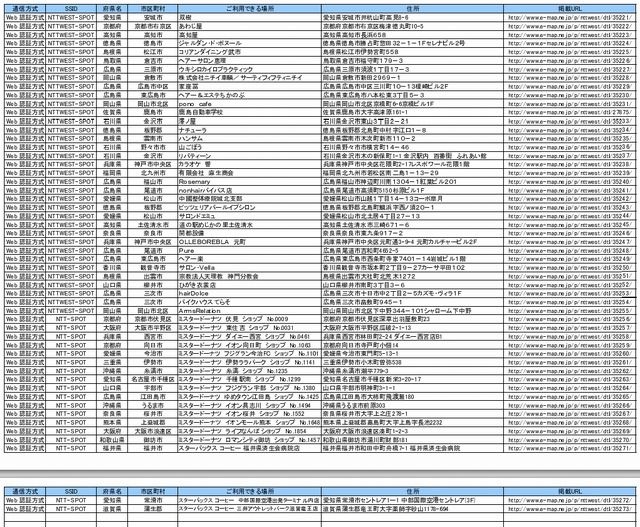This screenshot has width=640, height=527.
Task: Select the ハンサム location cell
Action: pyautogui.click(x=249, y=138)
